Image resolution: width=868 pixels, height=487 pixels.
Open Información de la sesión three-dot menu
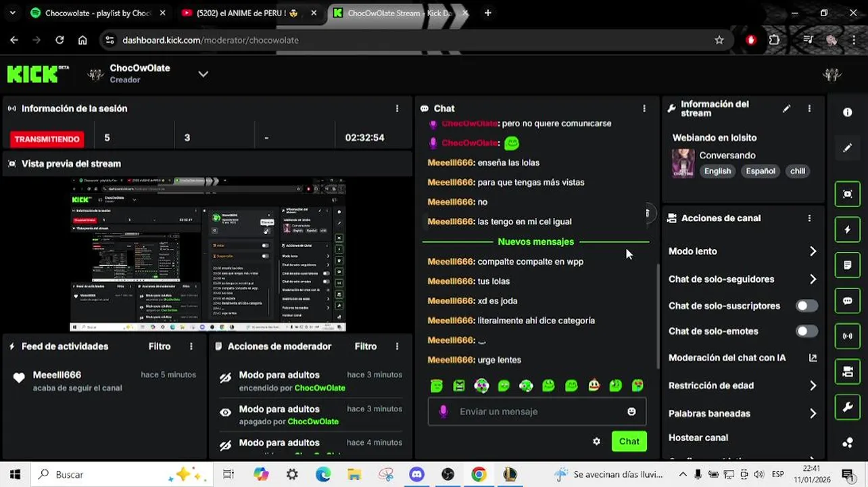pyautogui.click(x=397, y=108)
